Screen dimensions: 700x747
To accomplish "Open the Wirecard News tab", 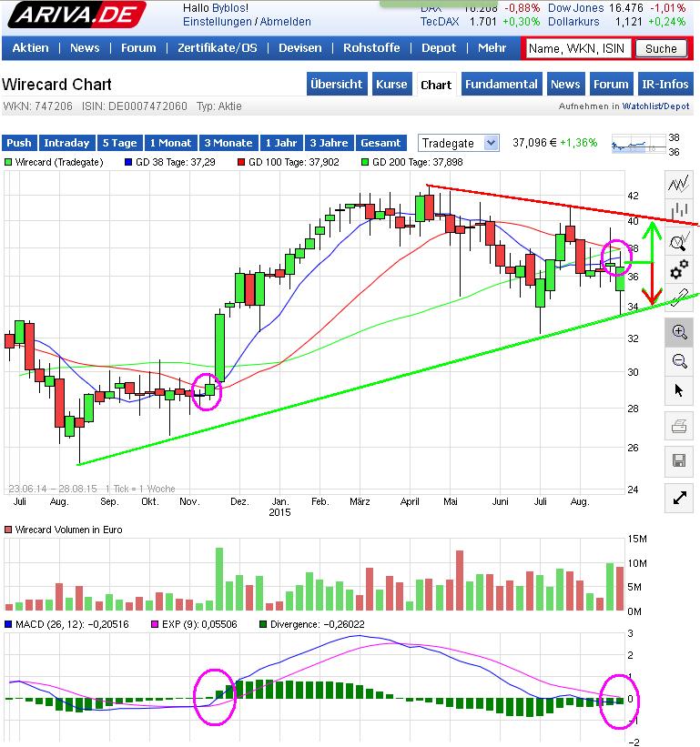I will click(x=565, y=85).
